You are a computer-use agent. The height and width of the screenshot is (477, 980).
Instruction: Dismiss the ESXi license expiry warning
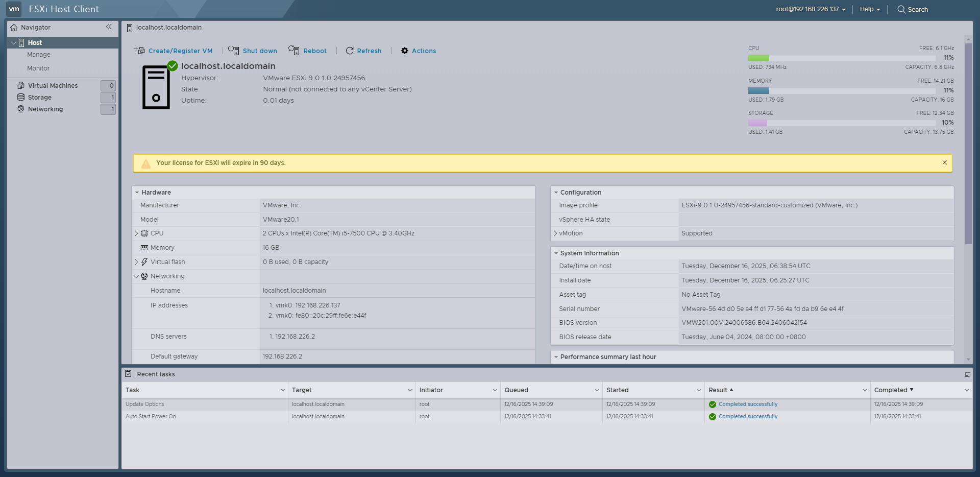click(945, 162)
